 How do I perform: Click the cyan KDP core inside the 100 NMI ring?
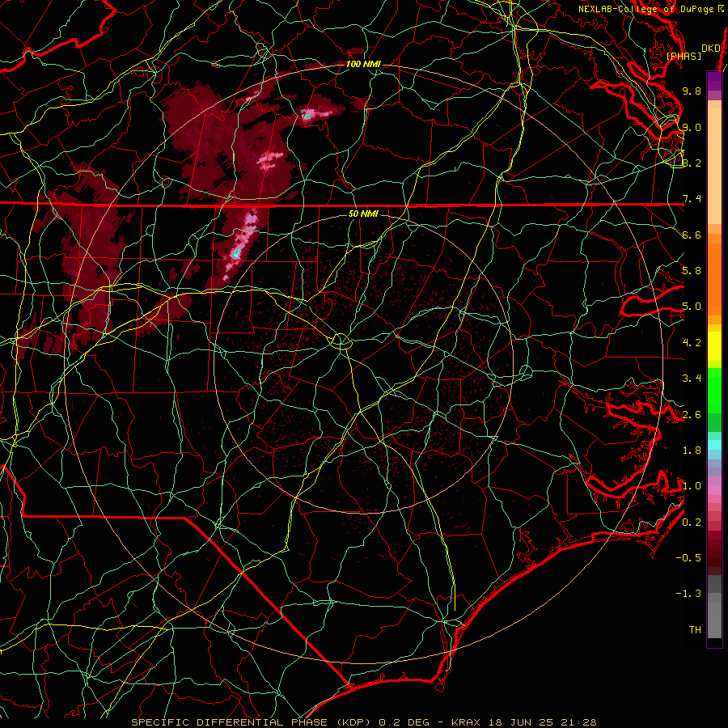coord(307,116)
